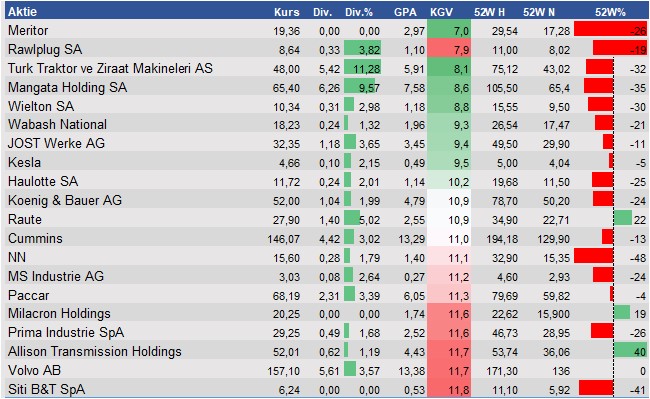Click Koenig & Bauer AG name

click(x=65, y=200)
